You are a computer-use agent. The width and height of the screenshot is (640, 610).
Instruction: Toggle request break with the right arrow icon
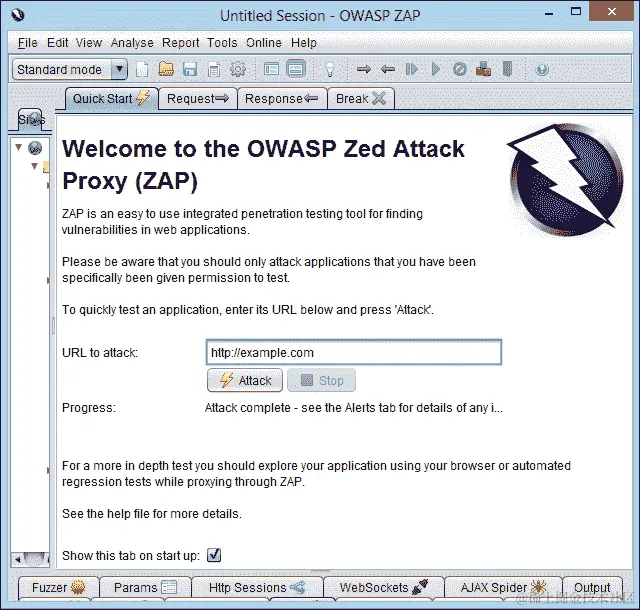[364, 69]
